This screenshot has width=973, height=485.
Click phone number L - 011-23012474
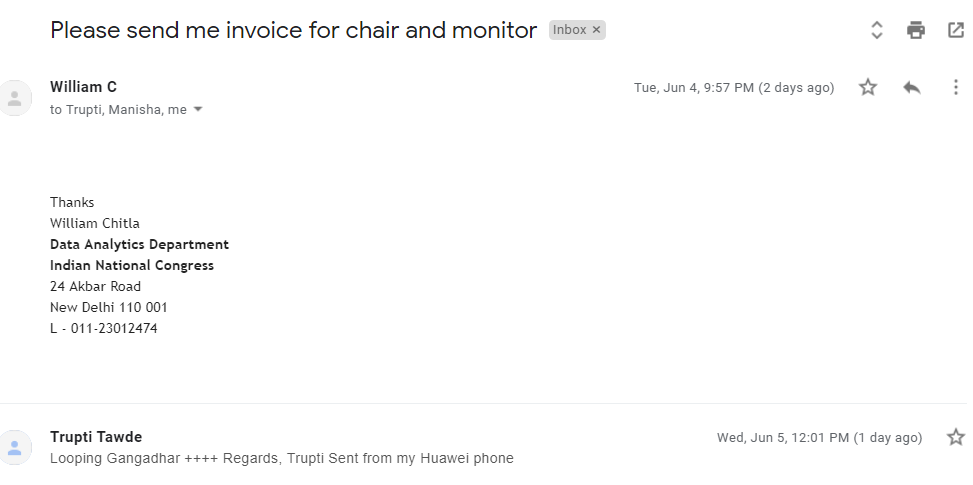pyautogui.click(x=104, y=328)
